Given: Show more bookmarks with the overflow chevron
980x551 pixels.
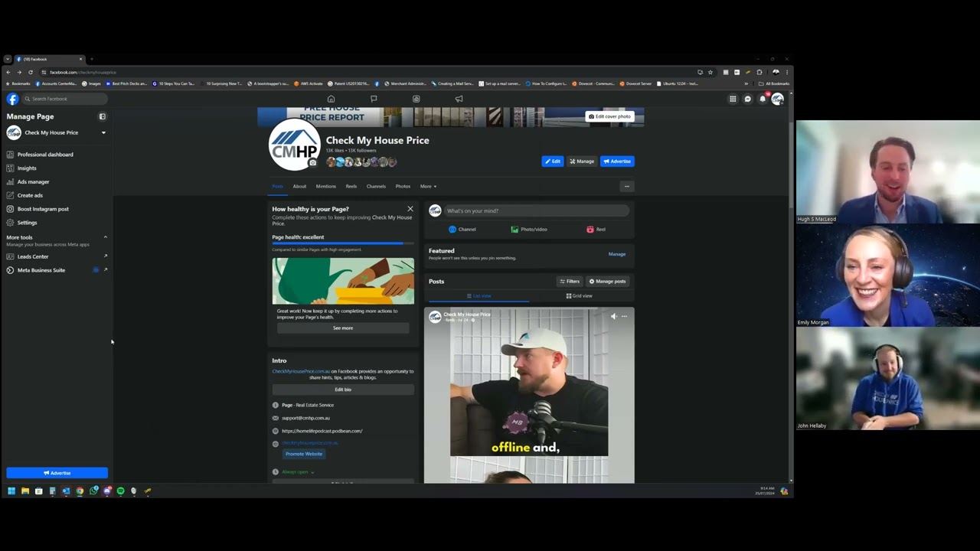Looking at the screenshot, I should click(746, 83).
